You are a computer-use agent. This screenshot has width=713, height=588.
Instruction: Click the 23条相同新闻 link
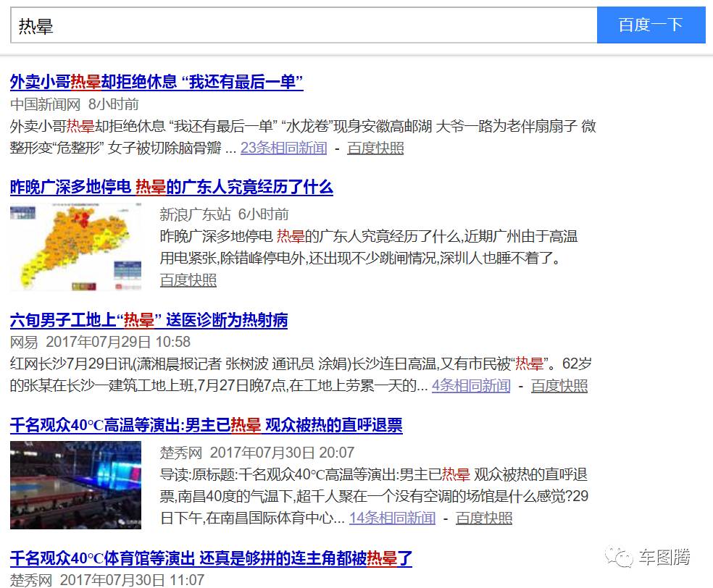tap(283, 148)
